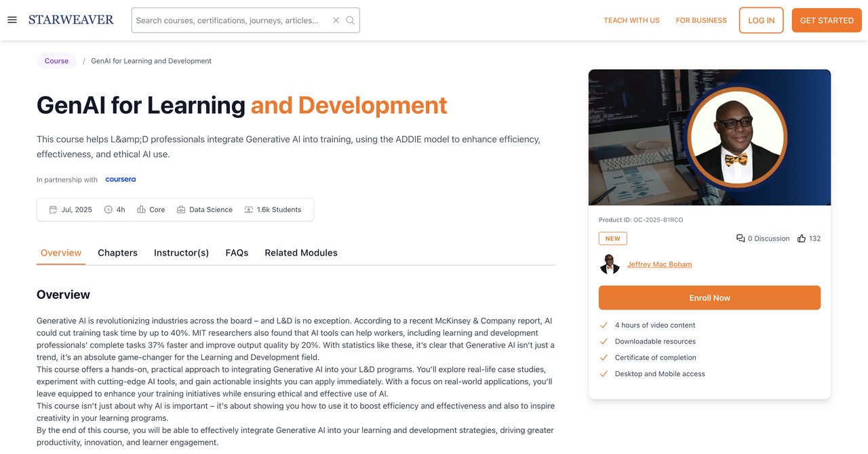Click the Log In button
This screenshot has height=454, width=868.
pos(762,20)
